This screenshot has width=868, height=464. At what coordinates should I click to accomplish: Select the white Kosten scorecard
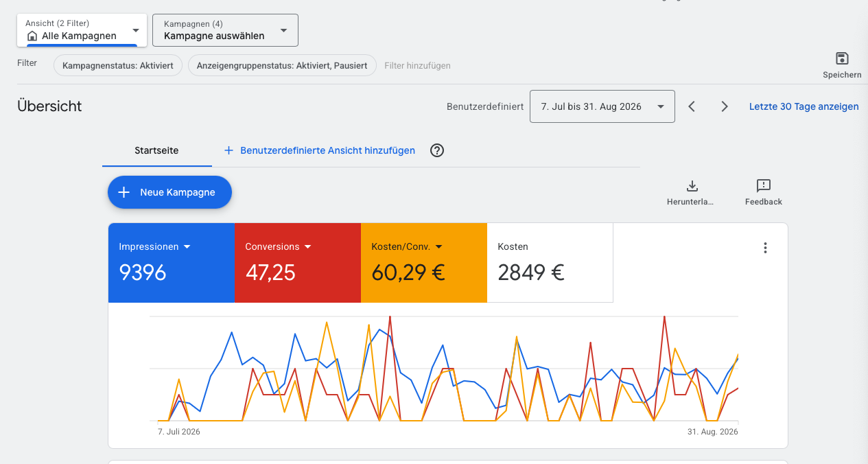(x=550, y=263)
